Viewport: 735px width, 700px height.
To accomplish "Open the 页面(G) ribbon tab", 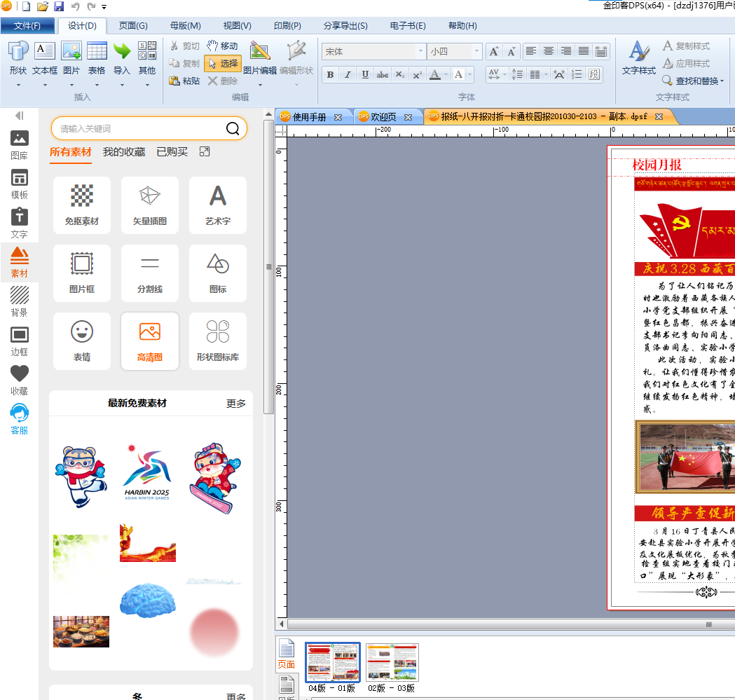I will 133,26.
